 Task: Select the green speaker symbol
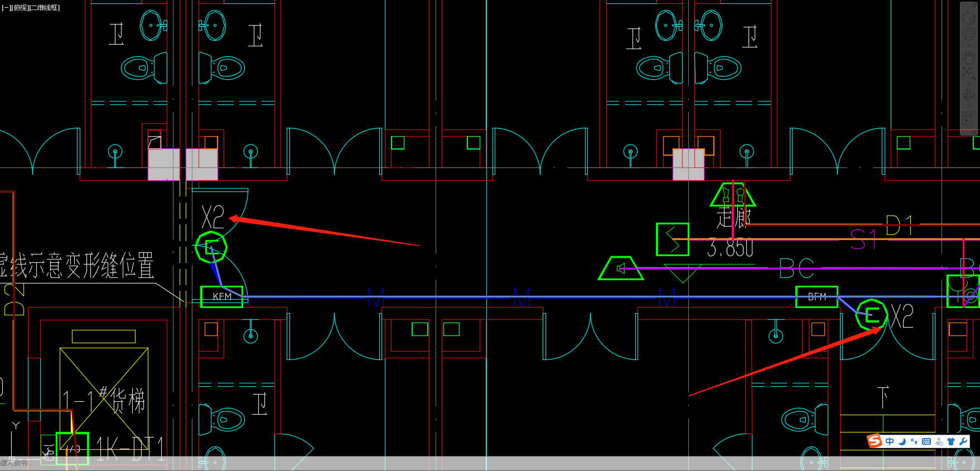[621, 268]
